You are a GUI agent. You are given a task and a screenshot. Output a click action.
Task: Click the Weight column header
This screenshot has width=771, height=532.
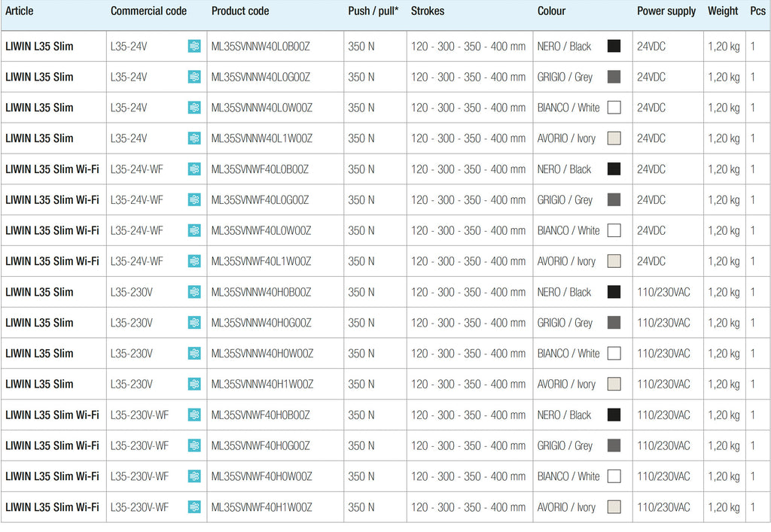tap(723, 11)
